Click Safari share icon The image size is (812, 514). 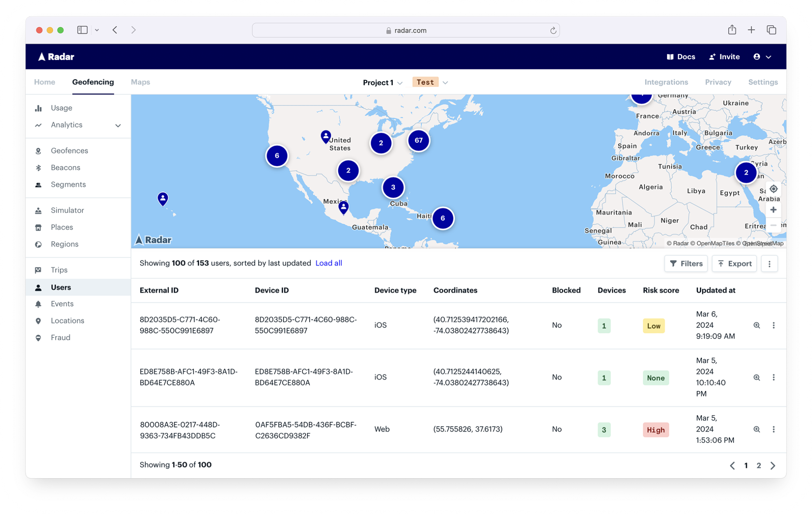[x=732, y=30]
